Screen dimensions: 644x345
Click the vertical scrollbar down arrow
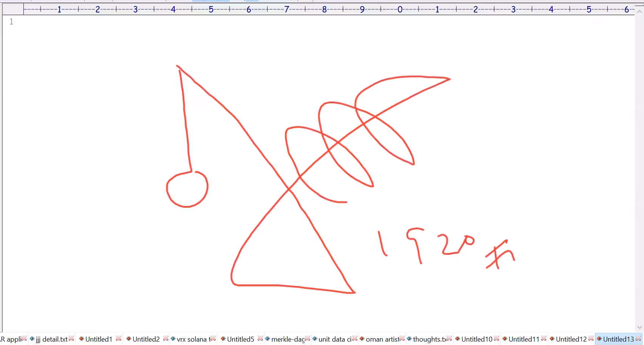[x=639, y=327]
